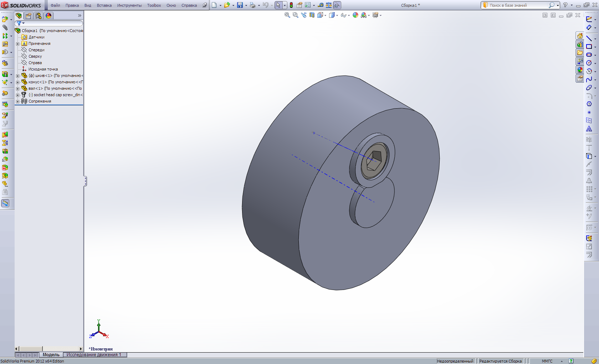Select the Zoom to Area tool
The height and width of the screenshot is (364, 599).
point(296,15)
